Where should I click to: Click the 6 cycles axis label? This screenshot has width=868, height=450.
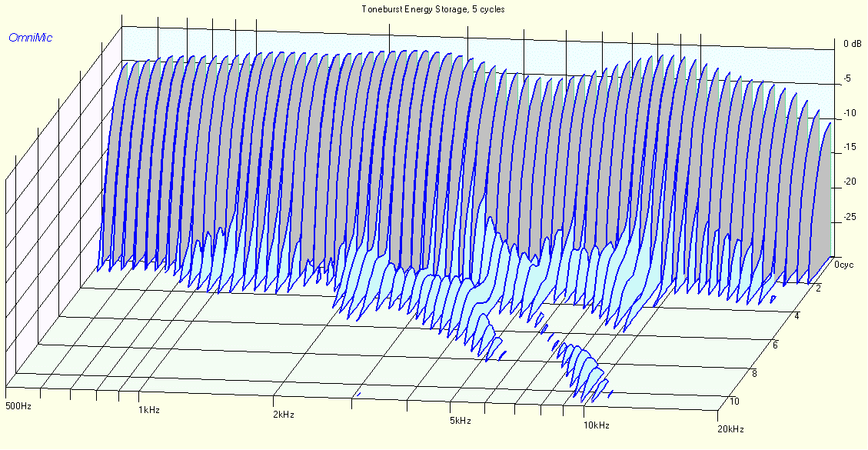[776, 344]
